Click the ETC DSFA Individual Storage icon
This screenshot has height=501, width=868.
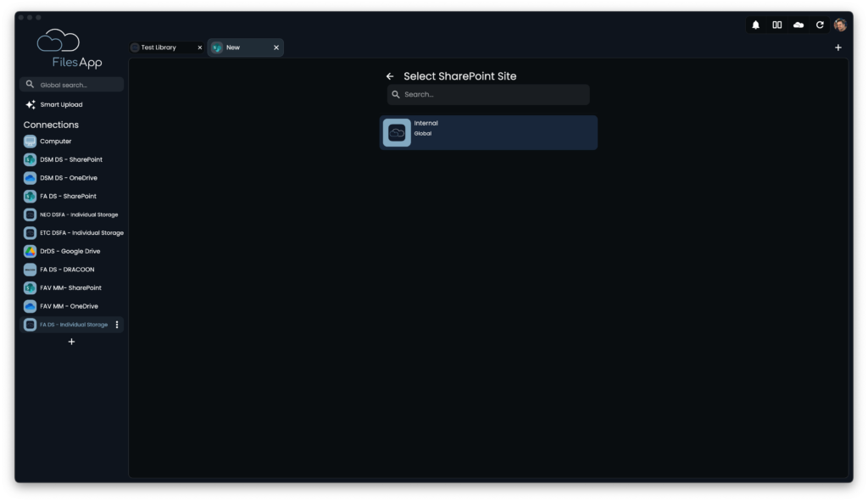pos(30,232)
